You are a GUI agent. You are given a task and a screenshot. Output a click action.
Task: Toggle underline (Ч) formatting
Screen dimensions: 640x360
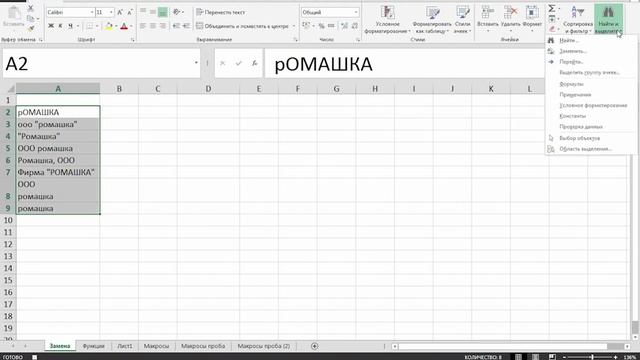(x=70, y=26)
